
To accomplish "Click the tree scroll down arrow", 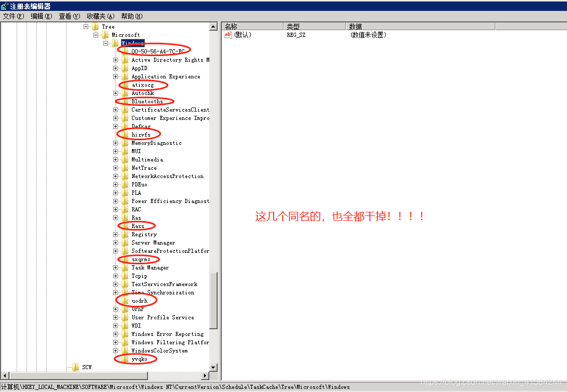I will point(213,368).
